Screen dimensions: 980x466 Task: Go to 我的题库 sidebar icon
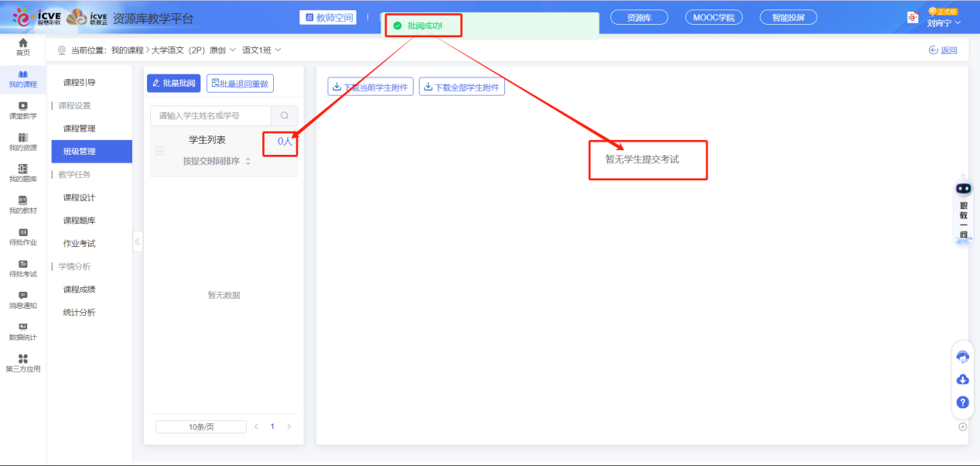(x=23, y=173)
